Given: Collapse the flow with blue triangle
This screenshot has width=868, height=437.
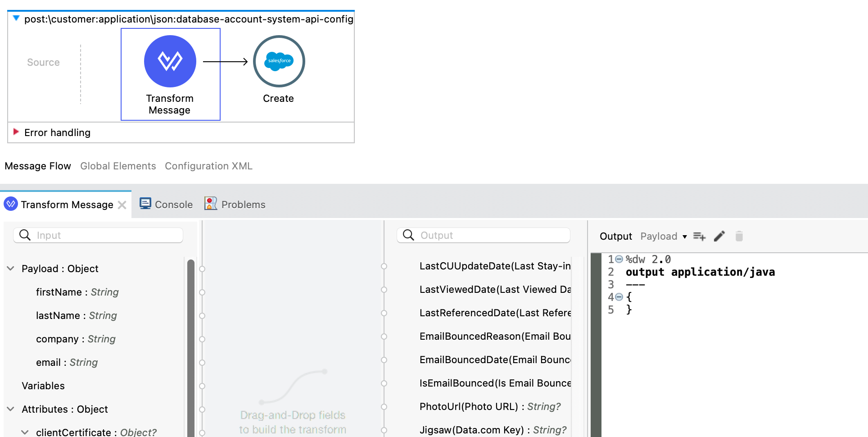Looking at the screenshot, I should (x=16, y=18).
